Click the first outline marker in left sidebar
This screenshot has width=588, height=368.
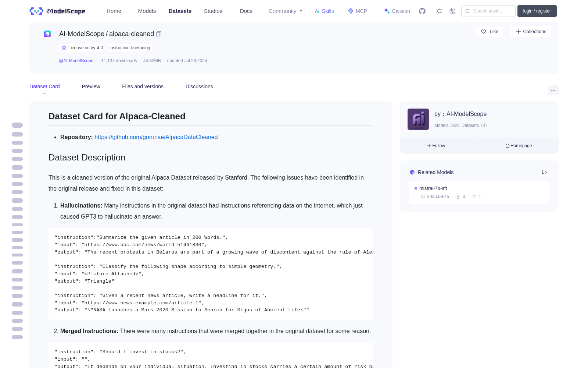point(17,125)
